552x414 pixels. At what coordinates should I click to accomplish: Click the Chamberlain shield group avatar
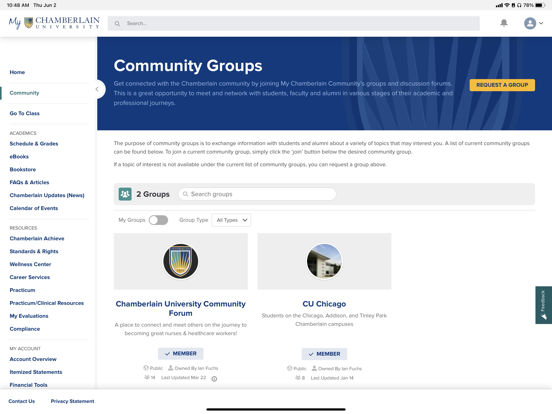pos(181,261)
